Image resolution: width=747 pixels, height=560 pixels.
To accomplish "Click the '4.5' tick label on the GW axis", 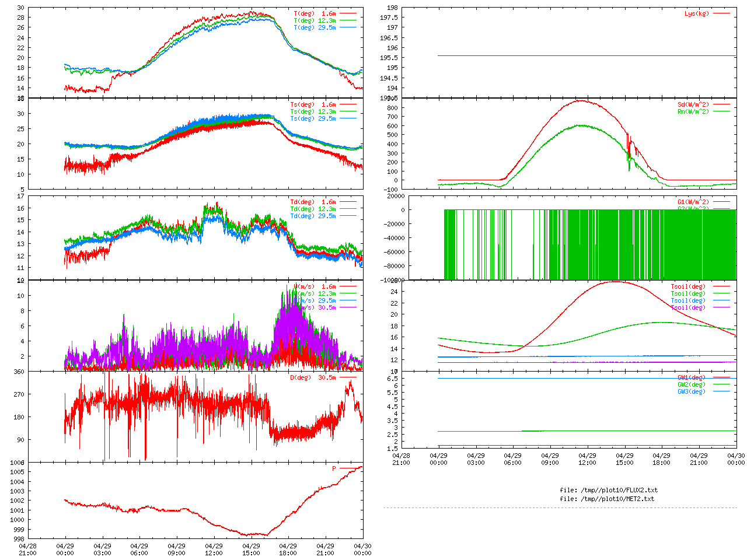I will click(x=393, y=407).
